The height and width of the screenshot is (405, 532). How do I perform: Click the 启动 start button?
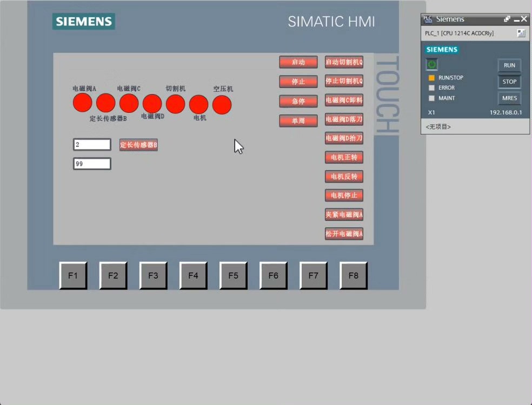(x=298, y=62)
